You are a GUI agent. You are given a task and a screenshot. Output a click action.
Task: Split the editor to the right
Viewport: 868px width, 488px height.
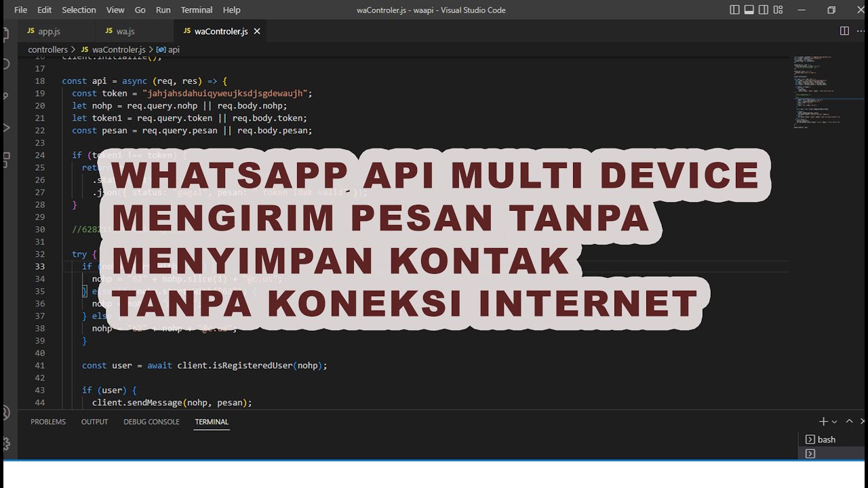click(844, 31)
